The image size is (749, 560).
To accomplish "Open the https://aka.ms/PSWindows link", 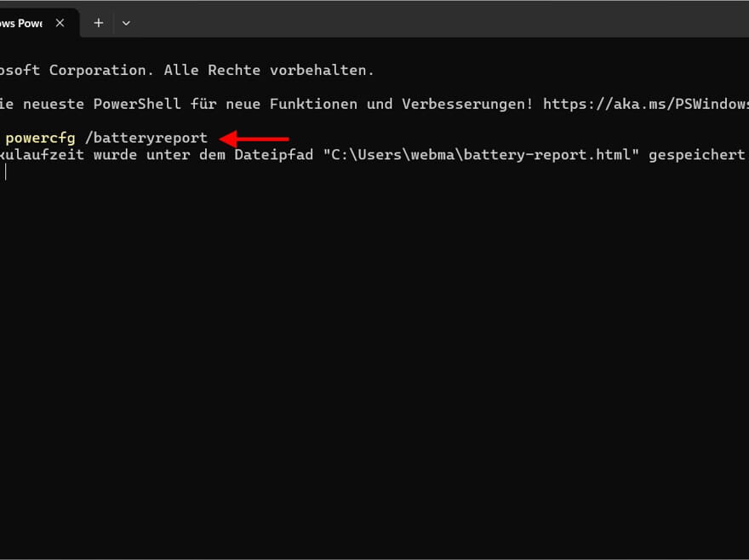I will click(x=647, y=103).
